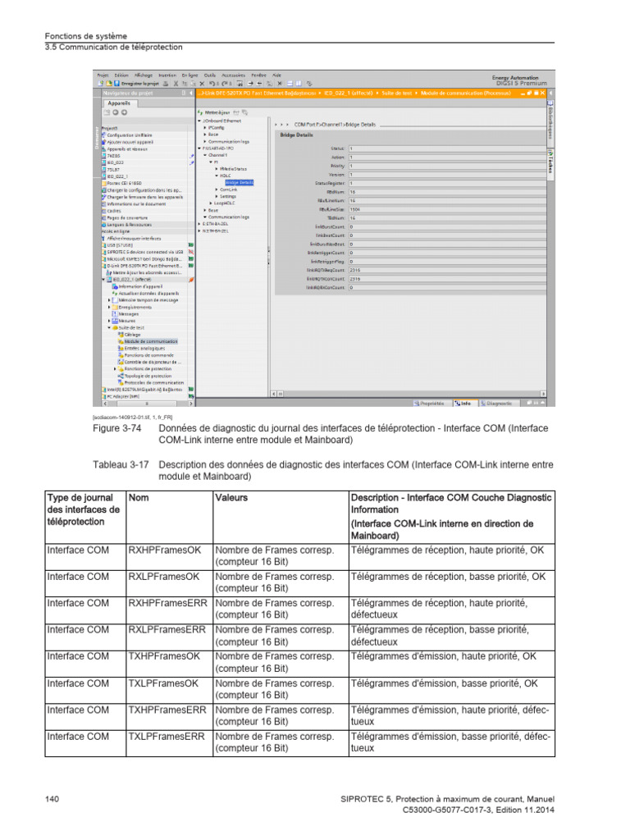Expand Fonctions de protection node
The width and height of the screenshot is (630, 840).
115,368
